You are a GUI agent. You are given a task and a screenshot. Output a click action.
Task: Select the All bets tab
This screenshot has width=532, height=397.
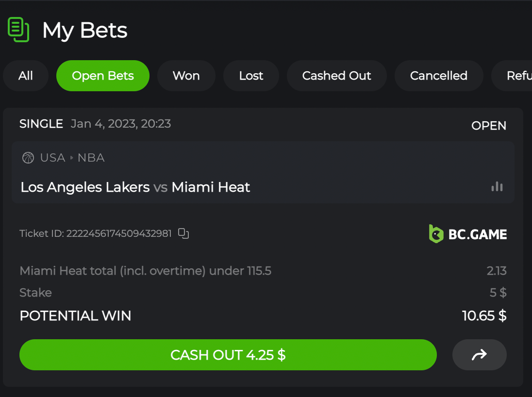tap(26, 76)
